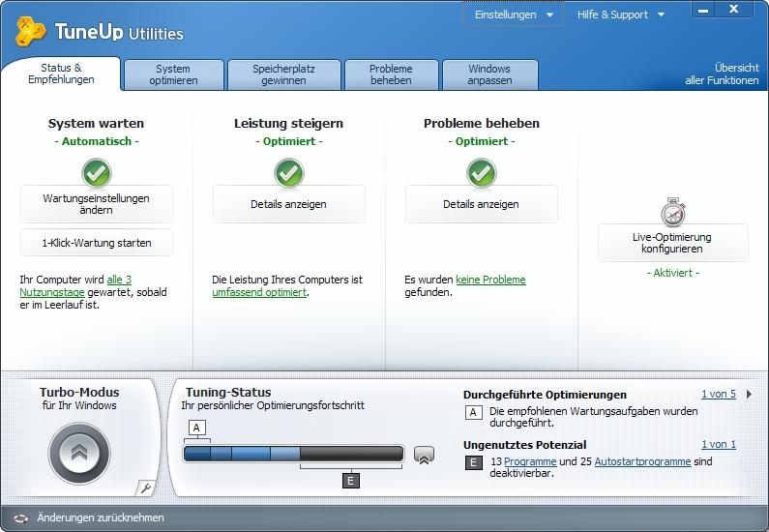Click Optimiert label under Leistung steigern
Screen dimensions: 769x532
(x=289, y=141)
